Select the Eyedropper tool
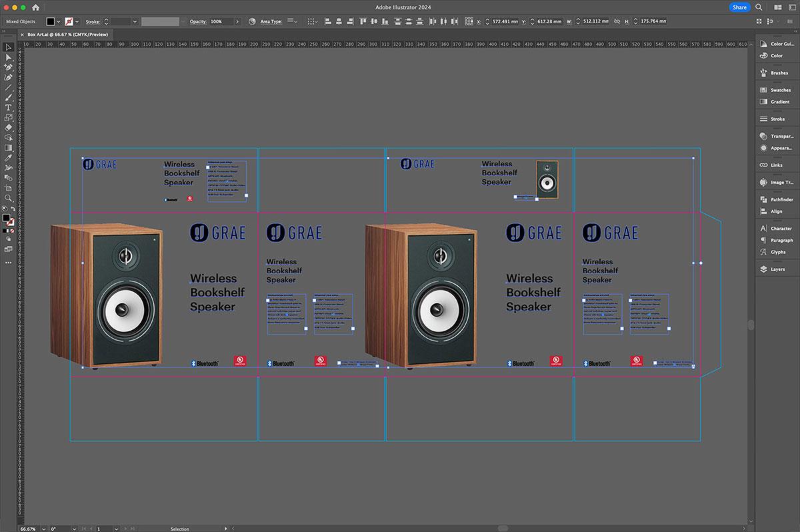800x532 pixels. click(x=8, y=158)
